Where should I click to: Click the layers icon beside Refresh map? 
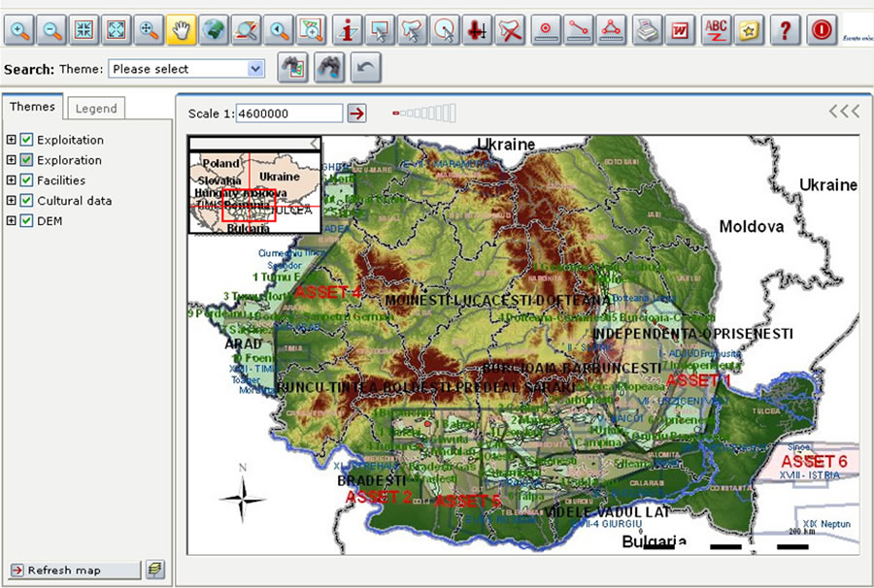pyautogui.click(x=155, y=570)
